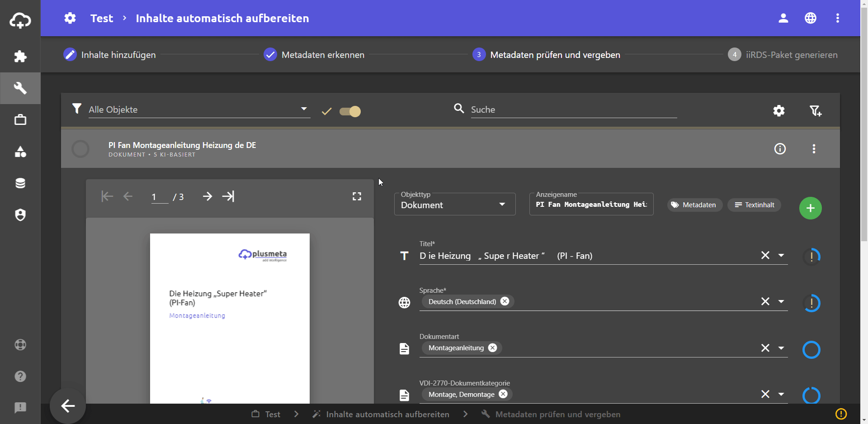868x424 pixels.
Task: Click bottom breadcrumb Metadaten prüfen und vergeben
Action: point(551,414)
